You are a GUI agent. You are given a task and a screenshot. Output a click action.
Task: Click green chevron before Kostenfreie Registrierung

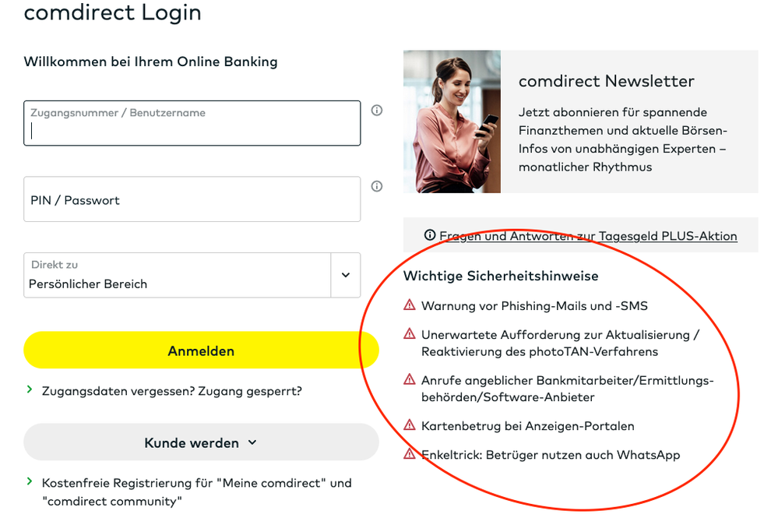tap(30, 481)
